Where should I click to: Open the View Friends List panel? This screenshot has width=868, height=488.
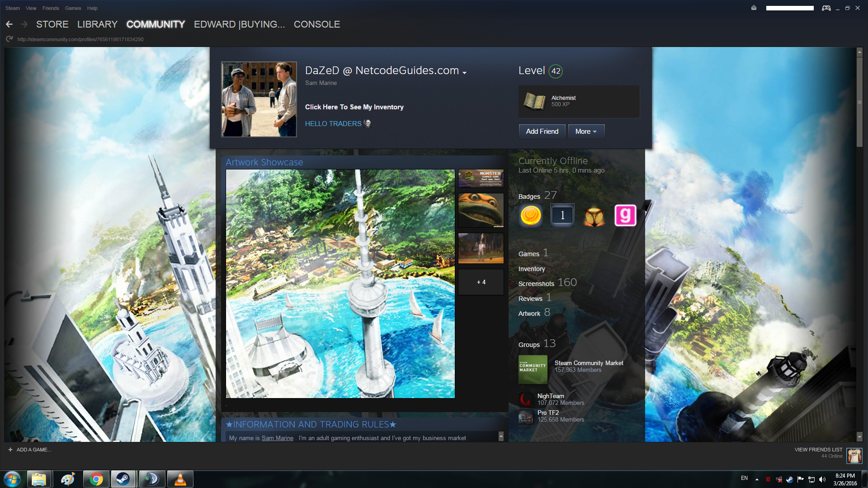click(x=818, y=450)
